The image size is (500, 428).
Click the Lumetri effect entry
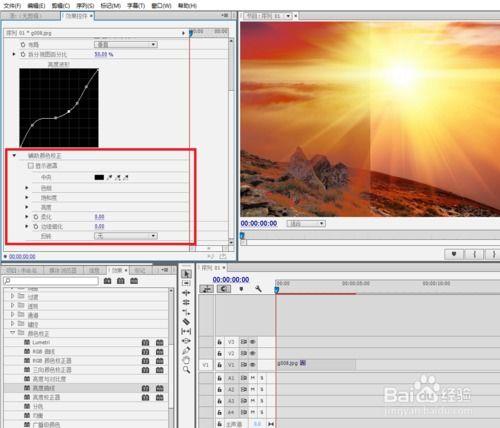tap(41, 342)
